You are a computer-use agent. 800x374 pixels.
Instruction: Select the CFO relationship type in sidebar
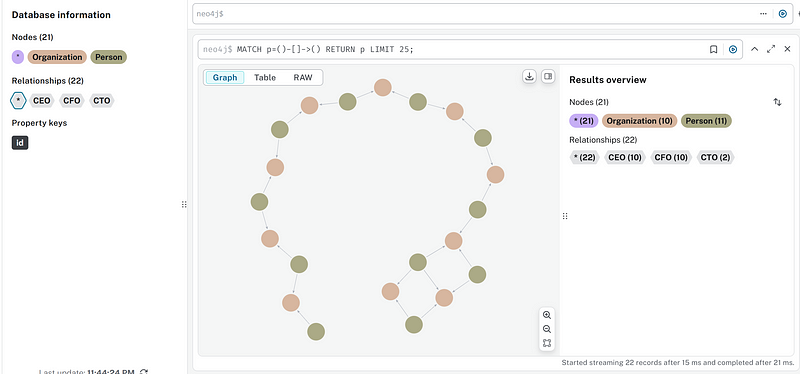click(x=72, y=101)
